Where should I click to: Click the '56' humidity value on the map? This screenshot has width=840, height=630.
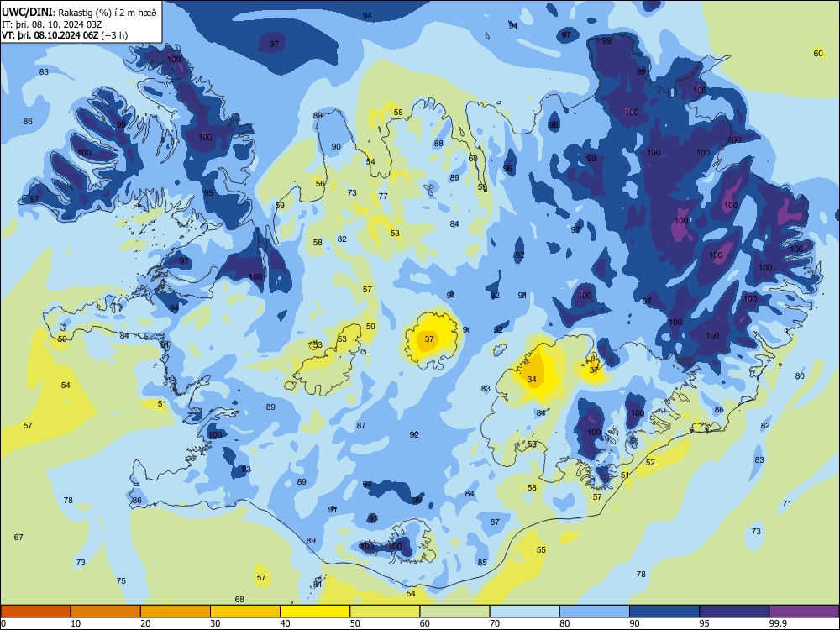(x=320, y=183)
